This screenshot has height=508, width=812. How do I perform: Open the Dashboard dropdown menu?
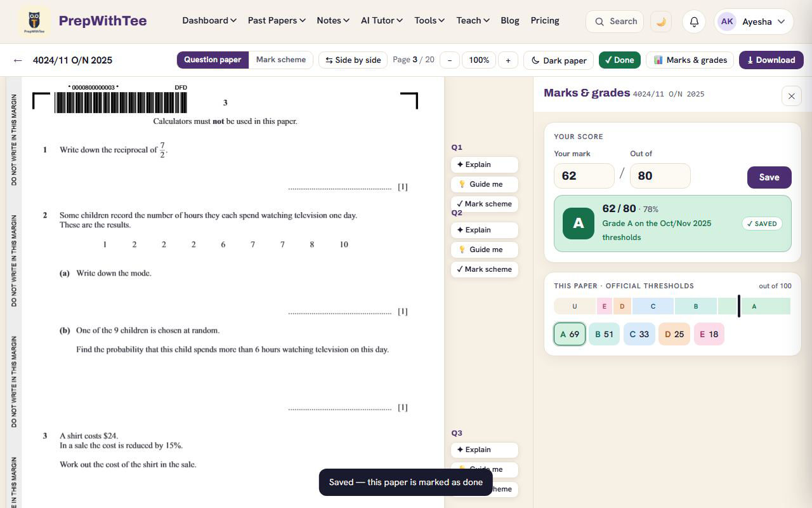click(209, 20)
